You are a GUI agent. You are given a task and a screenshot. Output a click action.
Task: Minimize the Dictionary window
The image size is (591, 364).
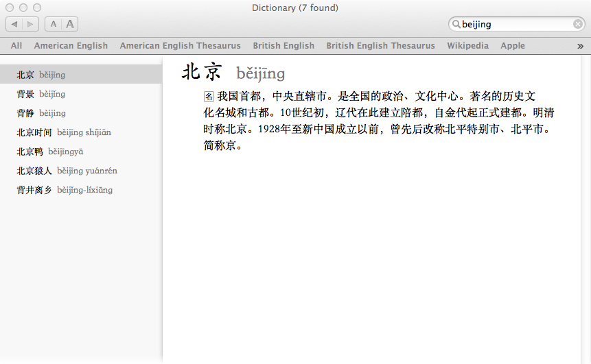(23, 8)
